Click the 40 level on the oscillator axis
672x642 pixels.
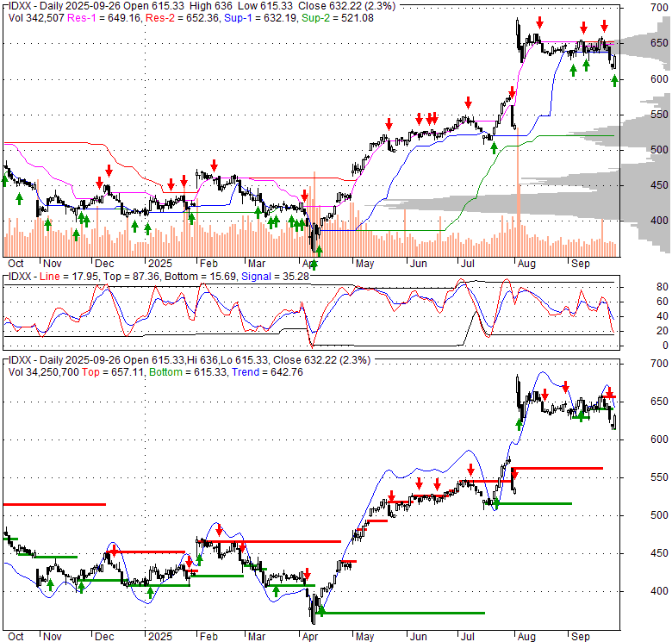pos(663,316)
